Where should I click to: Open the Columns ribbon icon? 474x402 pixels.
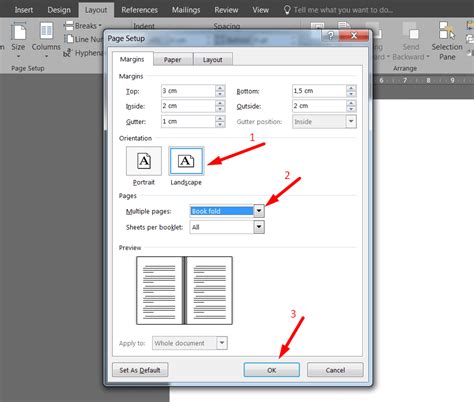(x=46, y=32)
